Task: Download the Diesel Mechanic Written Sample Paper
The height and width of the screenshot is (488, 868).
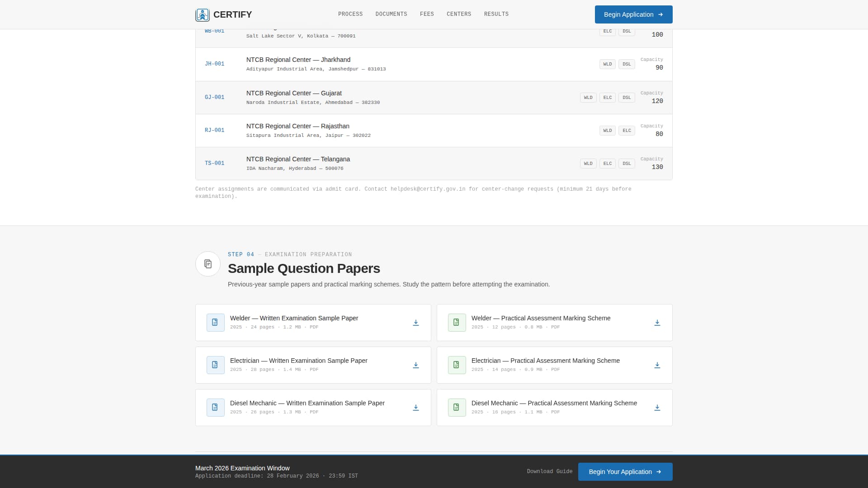Action: pos(416,408)
